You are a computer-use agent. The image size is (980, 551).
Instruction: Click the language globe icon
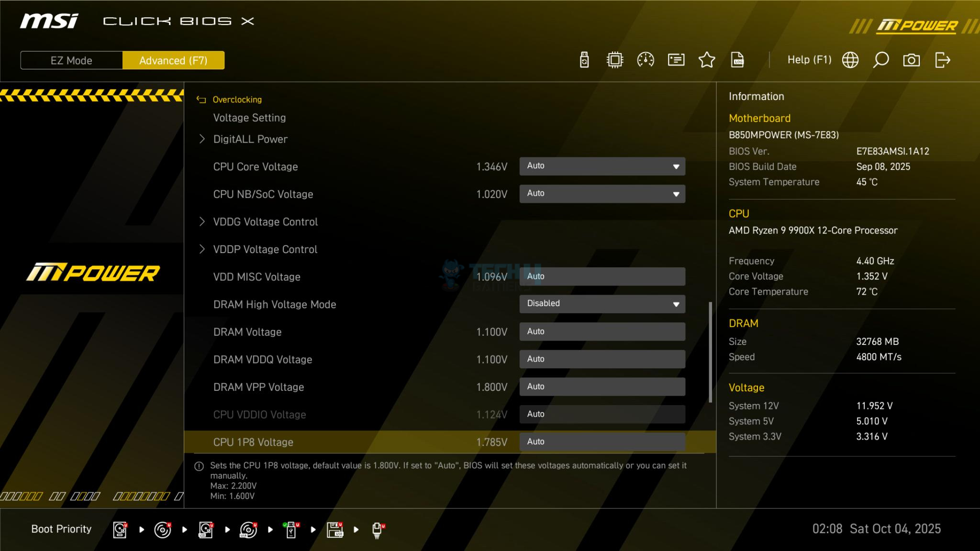tap(850, 60)
